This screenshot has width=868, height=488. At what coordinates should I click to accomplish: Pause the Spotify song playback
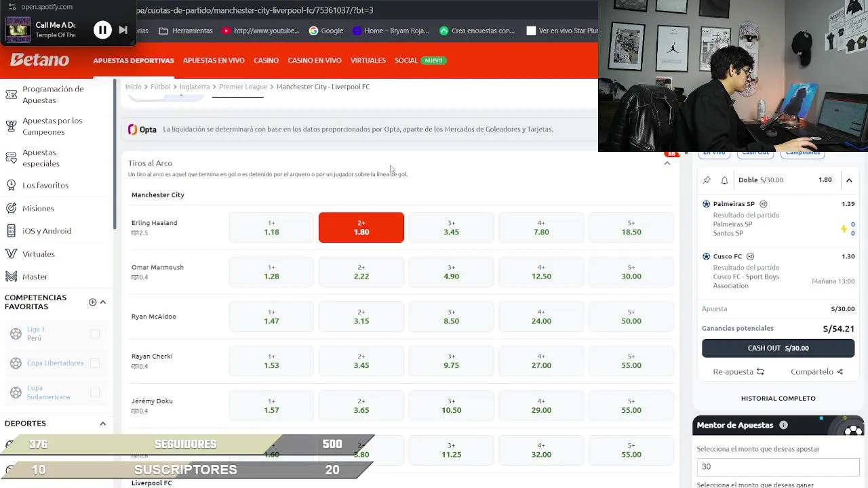click(102, 30)
